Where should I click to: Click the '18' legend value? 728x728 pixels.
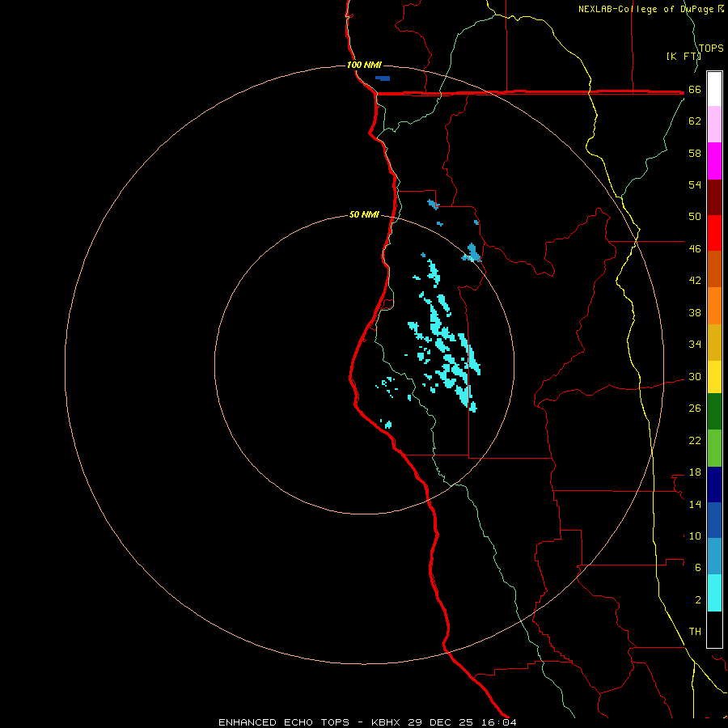click(x=695, y=472)
